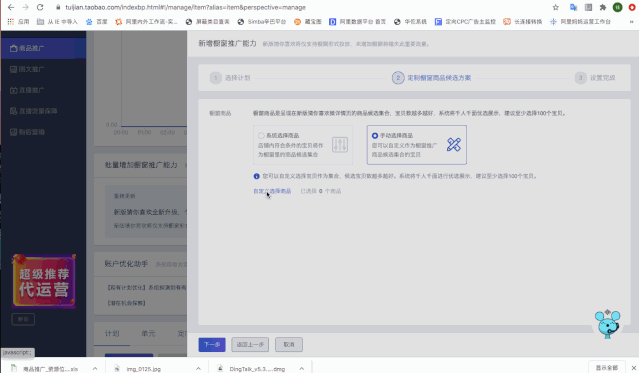Click the 账户优化助手 heading in the background
The image size is (639, 373).
point(126,264)
